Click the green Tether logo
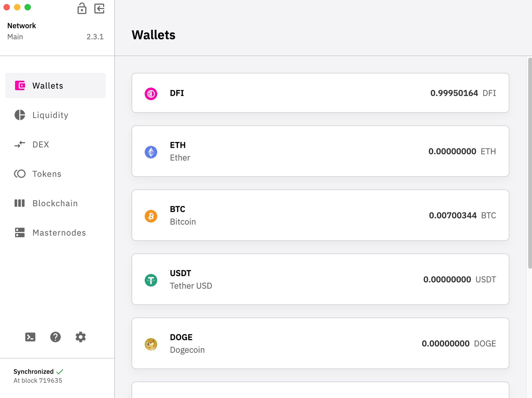The width and height of the screenshot is (532, 398). click(151, 280)
